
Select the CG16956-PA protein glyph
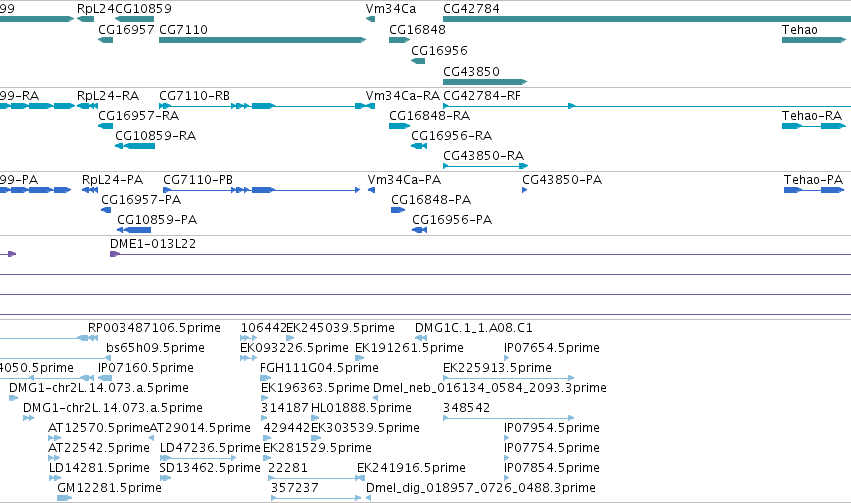(x=420, y=230)
